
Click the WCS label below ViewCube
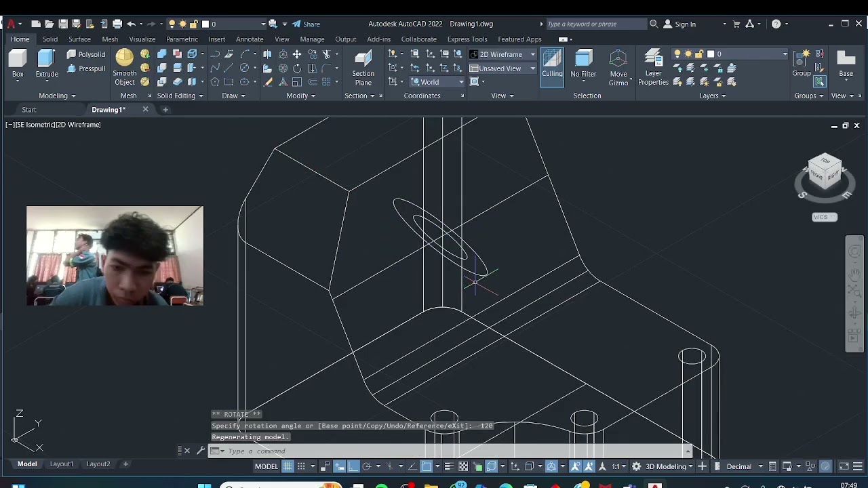click(824, 217)
